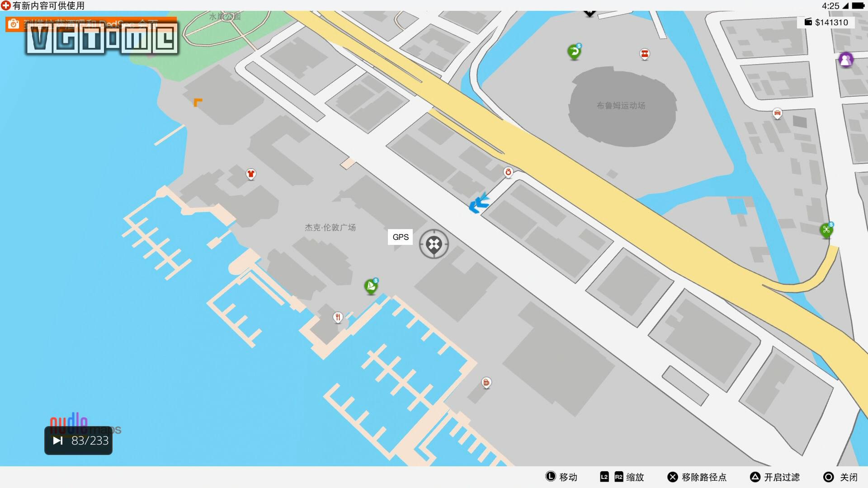Image resolution: width=868 pixels, height=488 pixels.
Task: Click the red car shop marker
Action: (777, 113)
